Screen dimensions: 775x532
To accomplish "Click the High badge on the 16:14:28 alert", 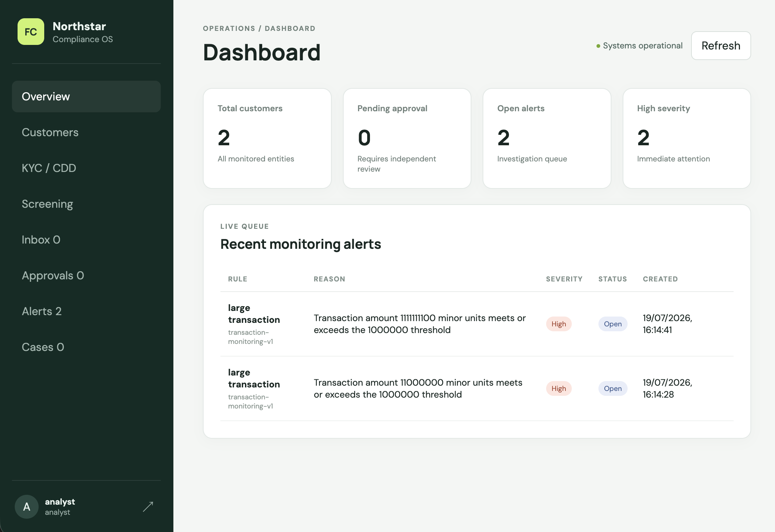I will 559,388.
